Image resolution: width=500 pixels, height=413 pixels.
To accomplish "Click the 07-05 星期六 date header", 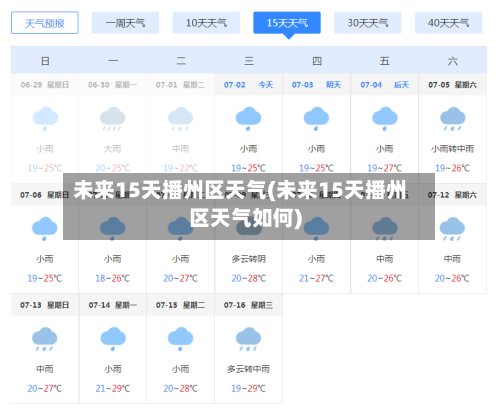I will click(452, 85).
